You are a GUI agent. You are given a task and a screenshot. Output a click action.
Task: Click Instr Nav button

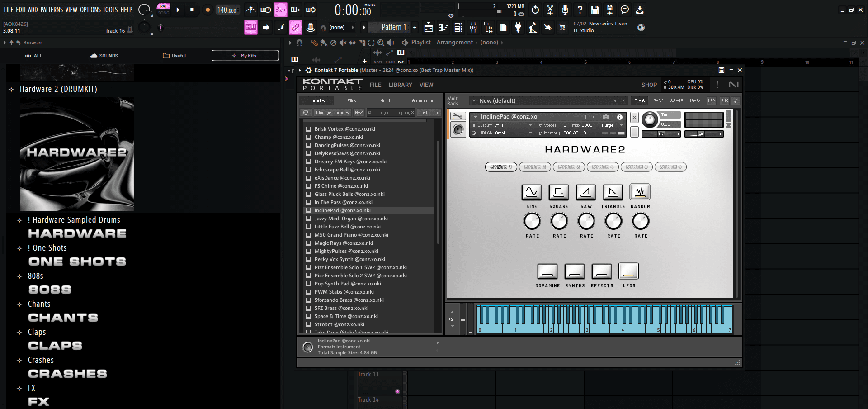(x=429, y=113)
